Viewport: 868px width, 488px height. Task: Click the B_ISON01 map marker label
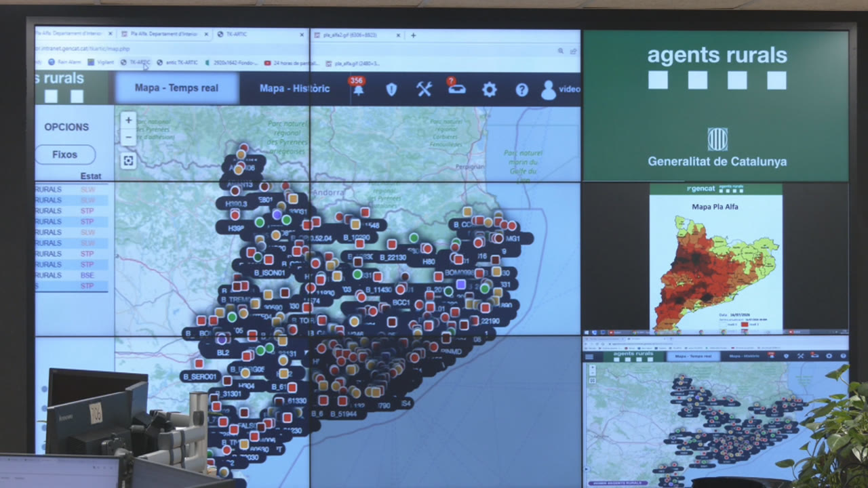tap(271, 272)
